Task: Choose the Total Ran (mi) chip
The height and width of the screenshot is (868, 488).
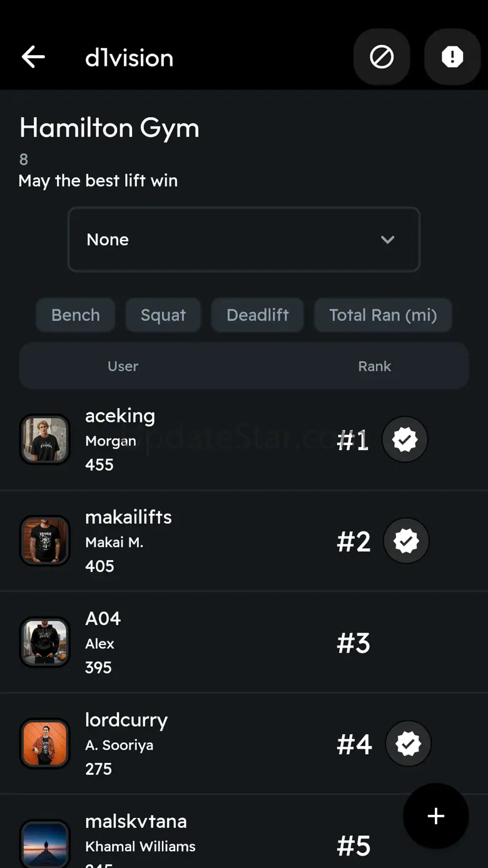Action: pyautogui.click(x=383, y=315)
